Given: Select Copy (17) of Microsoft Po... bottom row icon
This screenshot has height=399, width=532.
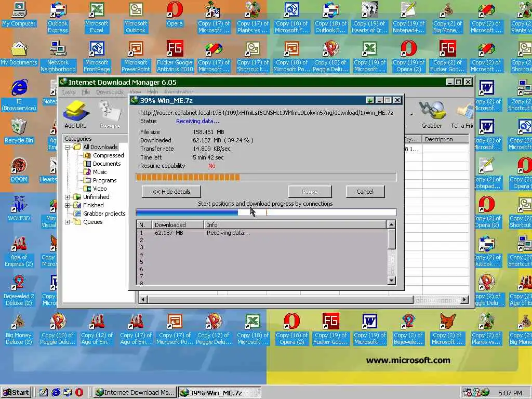Looking at the screenshot, I should [175, 329].
